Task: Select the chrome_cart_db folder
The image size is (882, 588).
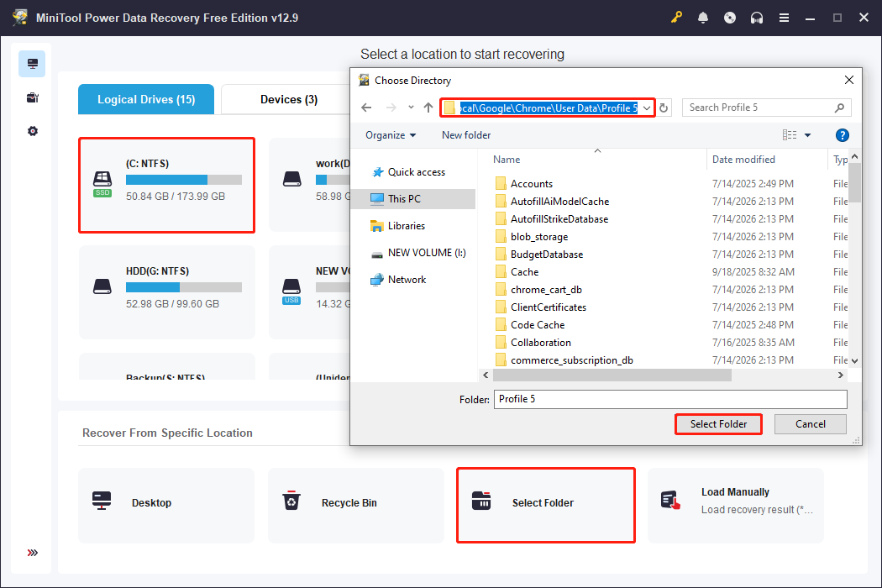Action: click(546, 290)
